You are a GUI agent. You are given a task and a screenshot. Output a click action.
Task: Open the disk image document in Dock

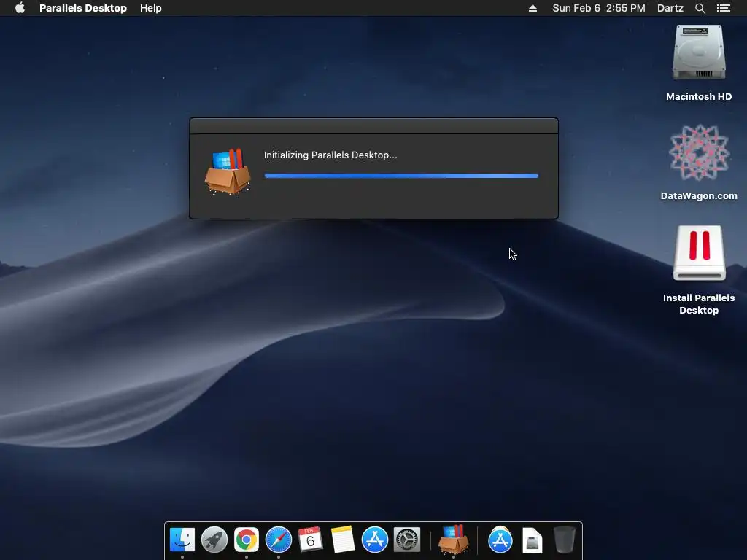[532, 540]
